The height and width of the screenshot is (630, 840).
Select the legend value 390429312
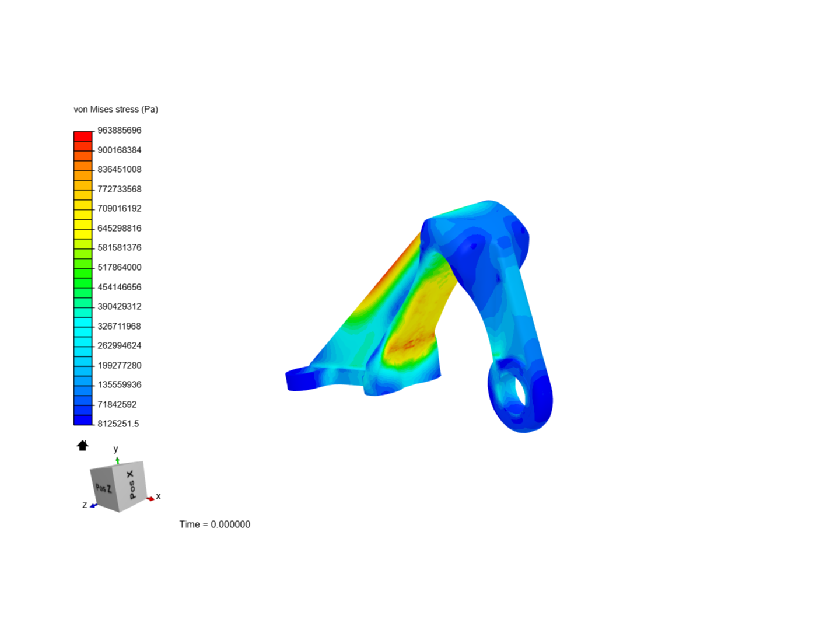pyautogui.click(x=119, y=307)
